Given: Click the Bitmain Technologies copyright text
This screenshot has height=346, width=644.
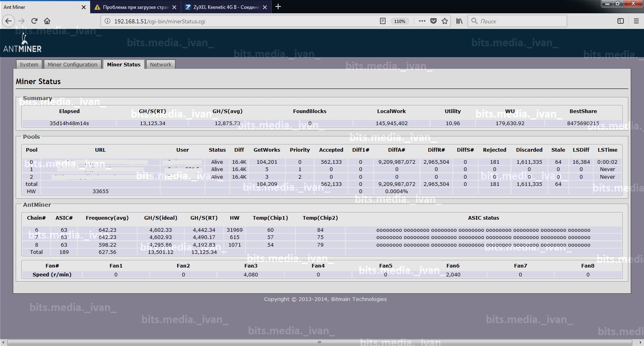Looking at the screenshot, I should click(x=325, y=299).
